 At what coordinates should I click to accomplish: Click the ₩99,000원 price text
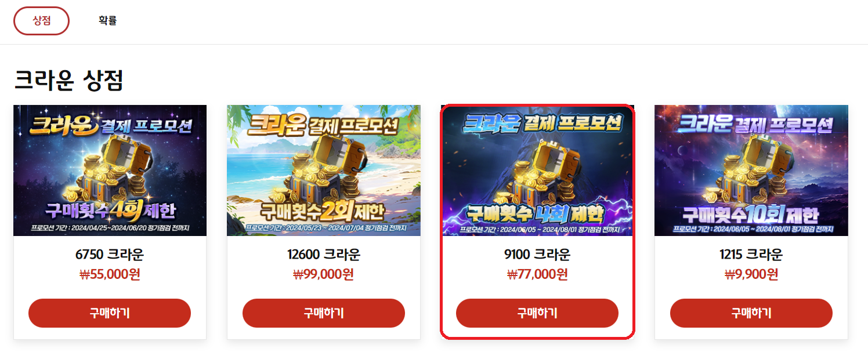pos(324,274)
